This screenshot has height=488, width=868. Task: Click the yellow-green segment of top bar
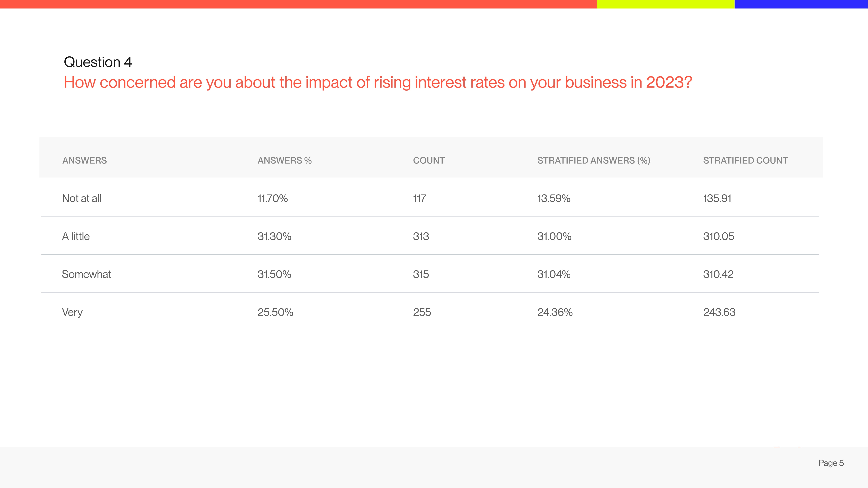coord(666,4)
